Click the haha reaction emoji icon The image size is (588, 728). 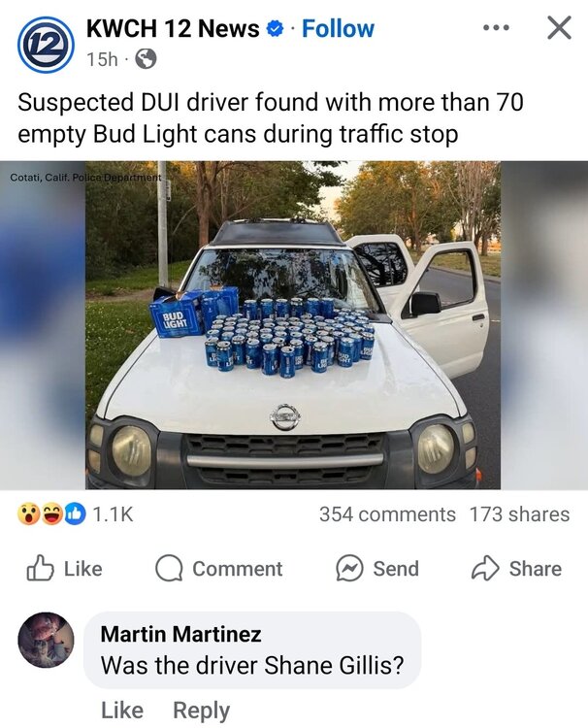pyautogui.click(x=51, y=514)
